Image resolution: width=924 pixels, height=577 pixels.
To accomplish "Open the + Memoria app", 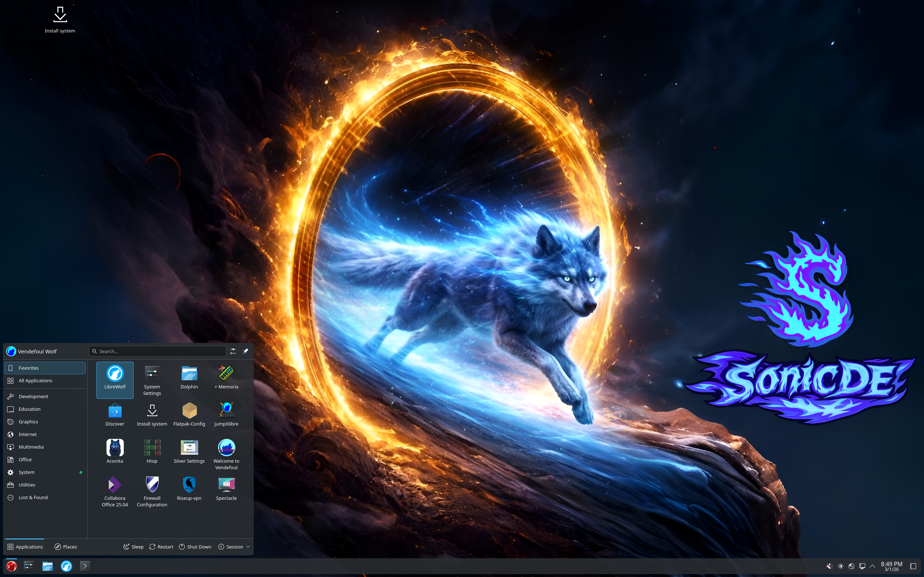I will pos(226,378).
